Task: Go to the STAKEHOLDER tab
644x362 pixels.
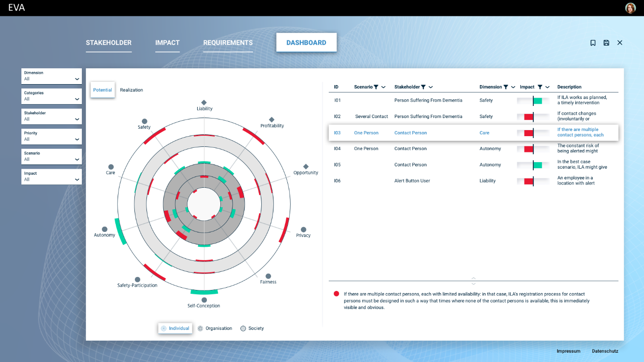Action: [109, 43]
